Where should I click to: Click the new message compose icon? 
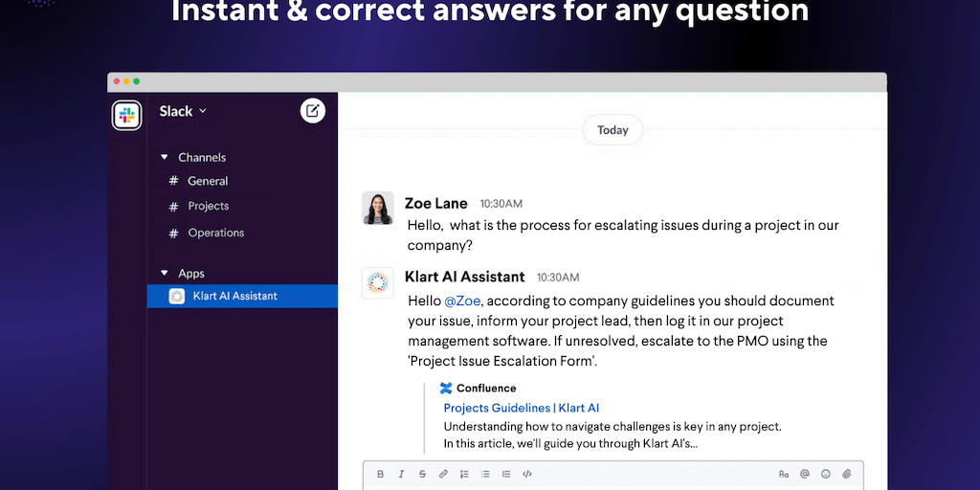coord(313,111)
